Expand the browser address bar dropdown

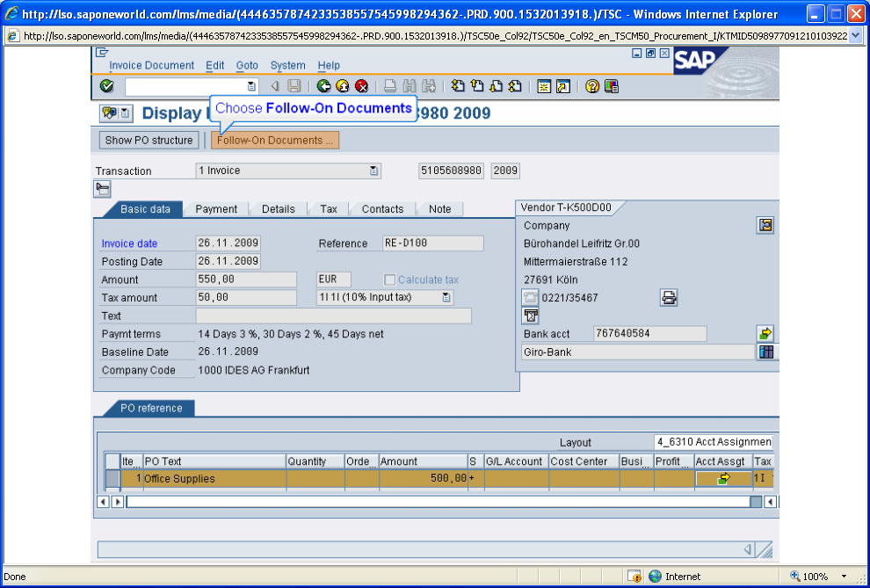(x=855, y=36)
